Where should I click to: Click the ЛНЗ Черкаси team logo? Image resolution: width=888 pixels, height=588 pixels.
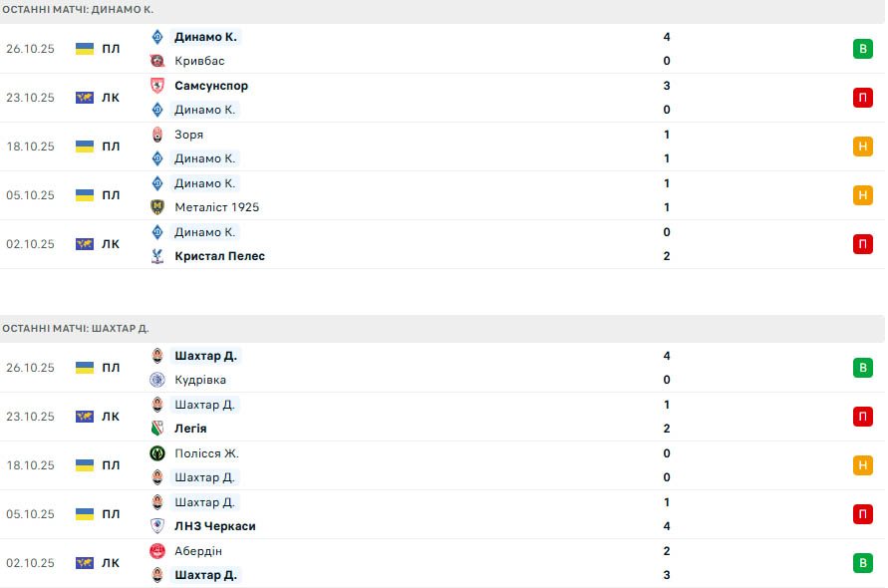tap(156, 526)
